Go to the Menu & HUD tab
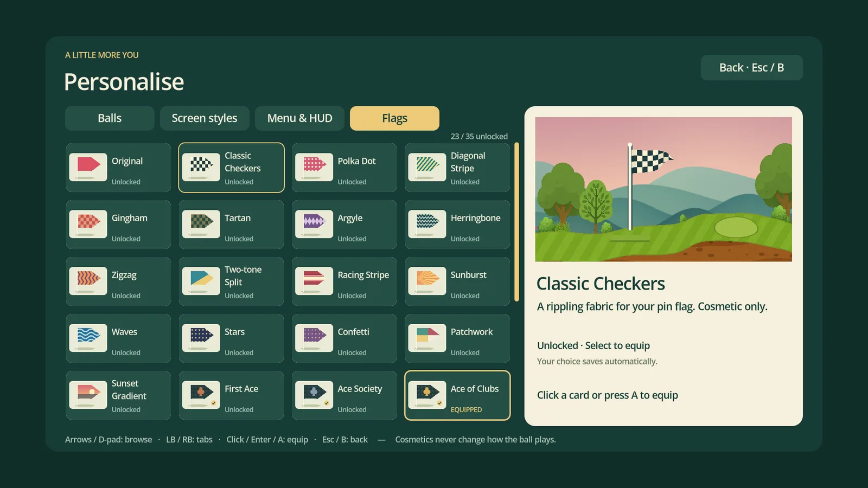The height and width of the screenshot is (488, 868). point(299,118)
